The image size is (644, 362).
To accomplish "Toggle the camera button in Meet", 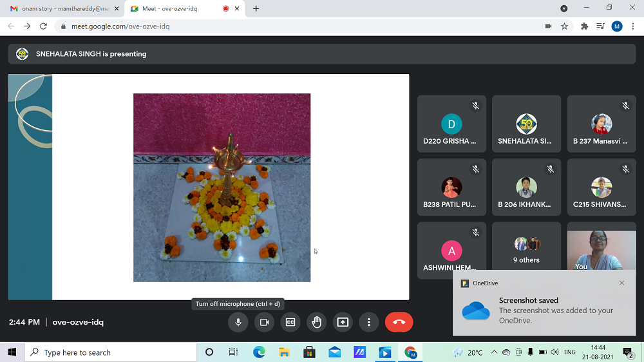I will click(x=264, y=322).
